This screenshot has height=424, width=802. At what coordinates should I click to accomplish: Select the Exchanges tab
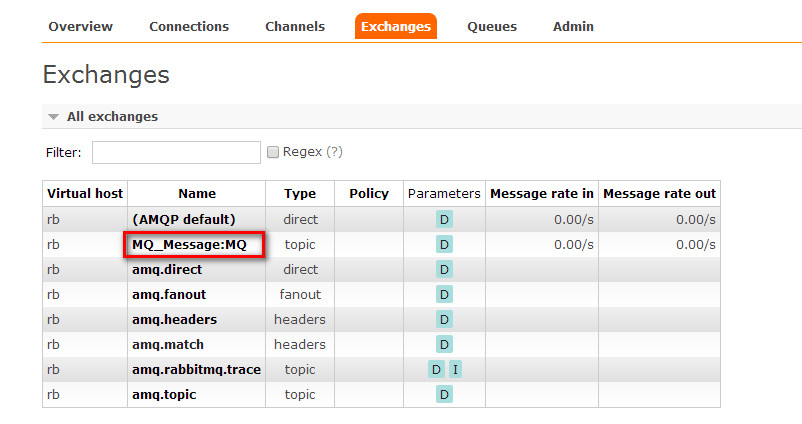tap(396, 27)
